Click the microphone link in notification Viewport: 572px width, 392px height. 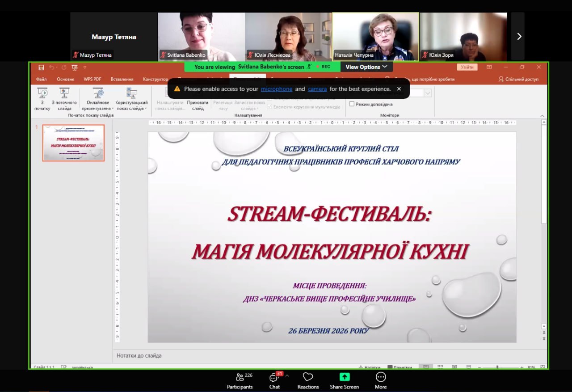tap(277, 89)
